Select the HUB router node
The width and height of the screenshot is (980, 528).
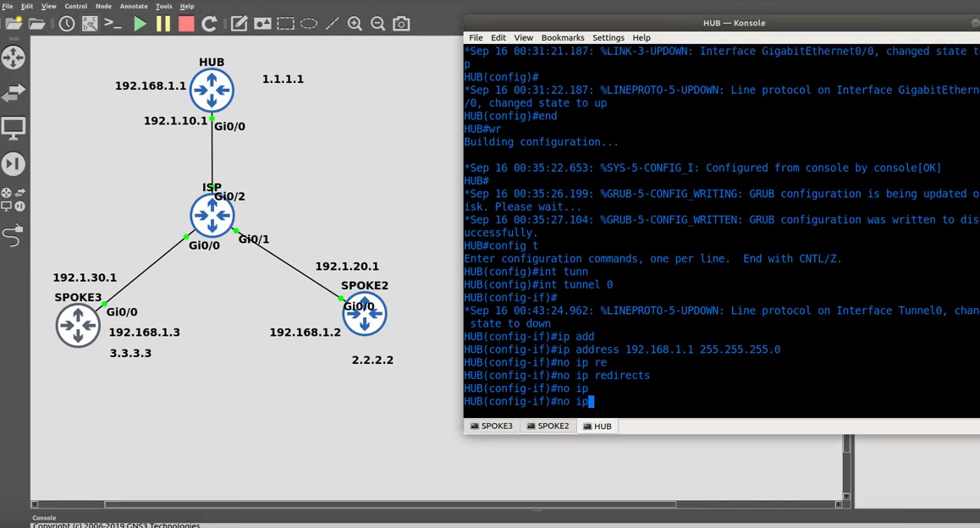[x=212, y=91]
